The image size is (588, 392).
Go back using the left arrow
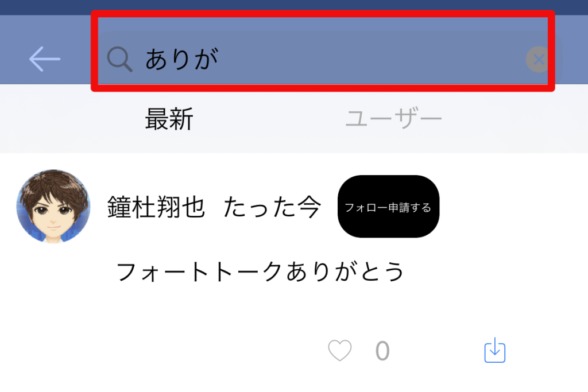[45, 59]
